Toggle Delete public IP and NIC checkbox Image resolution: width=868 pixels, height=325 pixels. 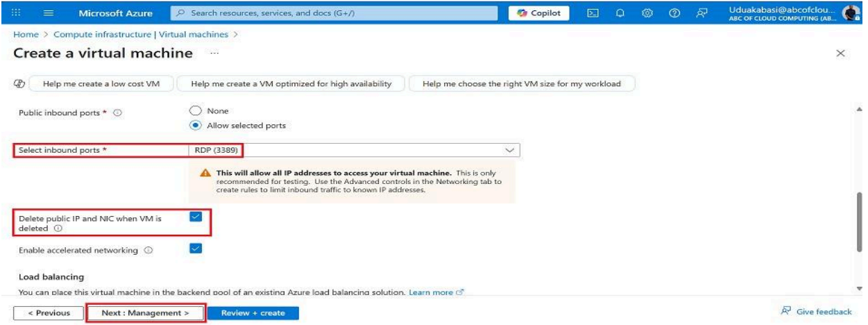pos(195,217)
